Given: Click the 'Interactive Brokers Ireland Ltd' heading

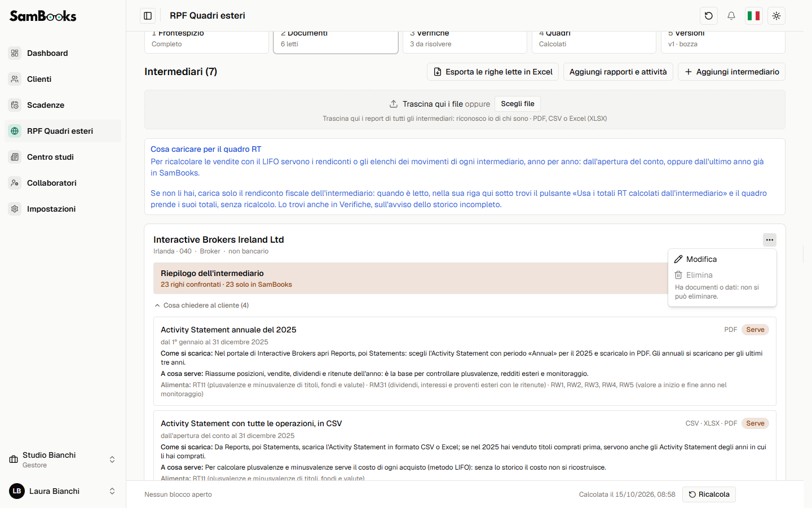Looking at the screenshot, I should [219, 240].
